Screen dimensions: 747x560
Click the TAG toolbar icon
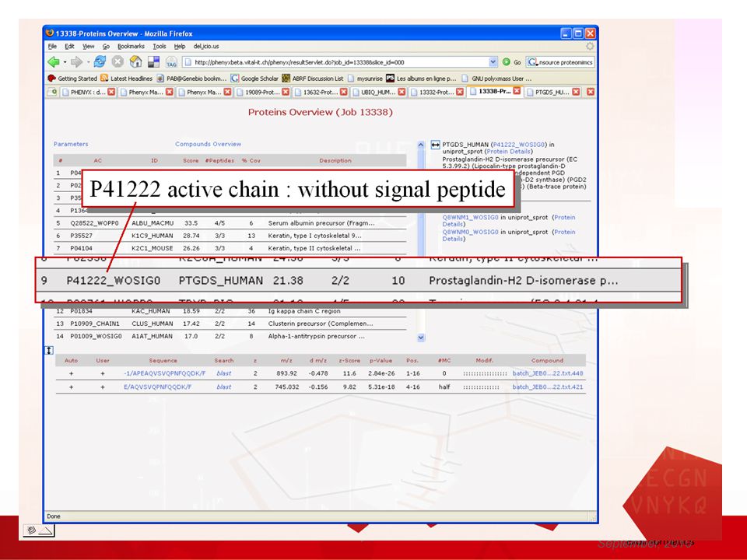[171, 62]
